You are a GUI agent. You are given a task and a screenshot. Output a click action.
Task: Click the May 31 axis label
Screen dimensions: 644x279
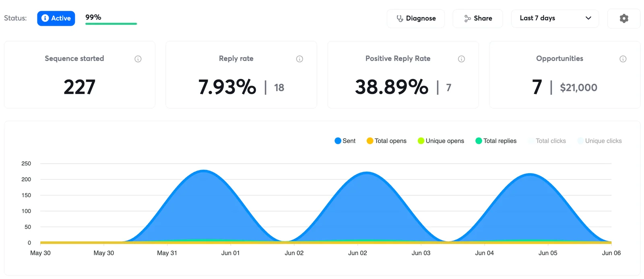click(167, 253)
